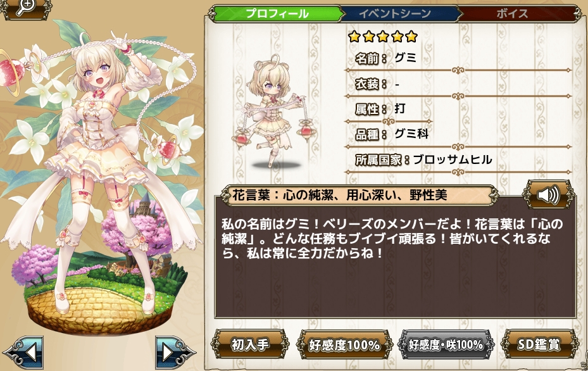
Task: Select the 初入手 button
Action: [x=250, y=344]
